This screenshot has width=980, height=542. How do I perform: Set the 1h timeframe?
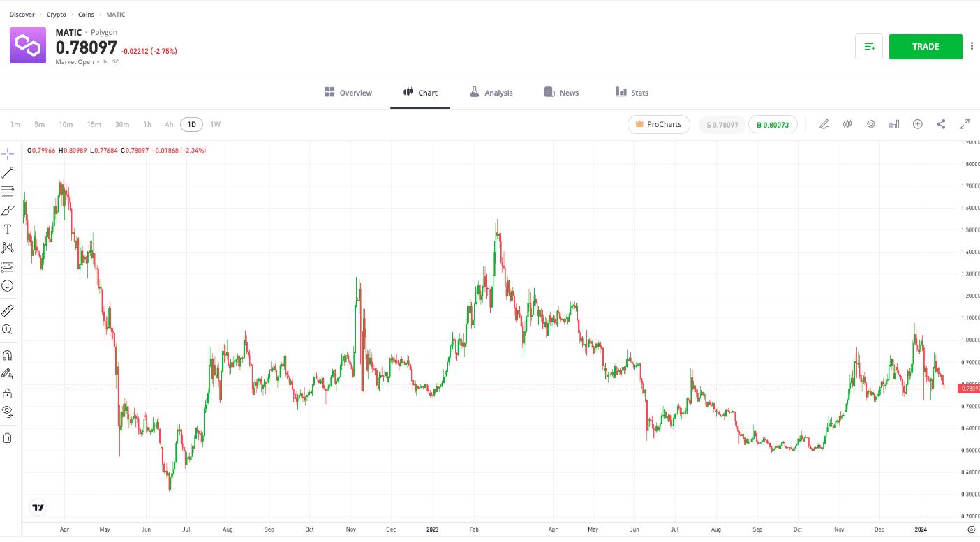point(147,125)
